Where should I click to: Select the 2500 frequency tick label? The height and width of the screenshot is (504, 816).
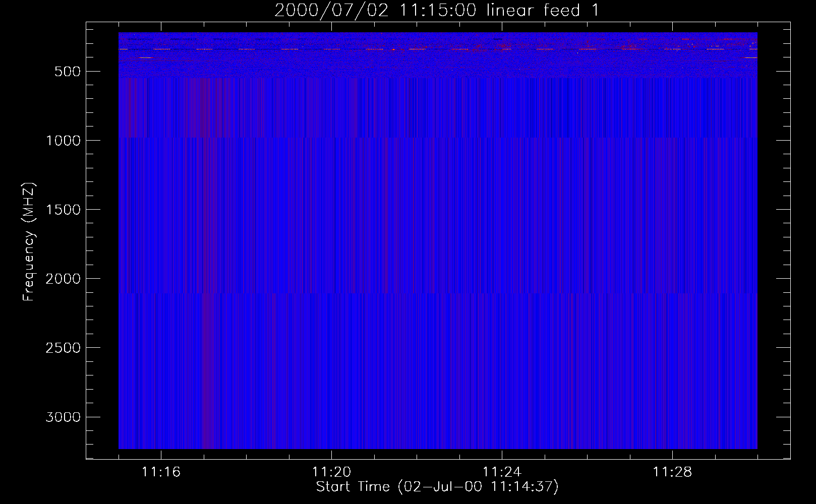63,348
